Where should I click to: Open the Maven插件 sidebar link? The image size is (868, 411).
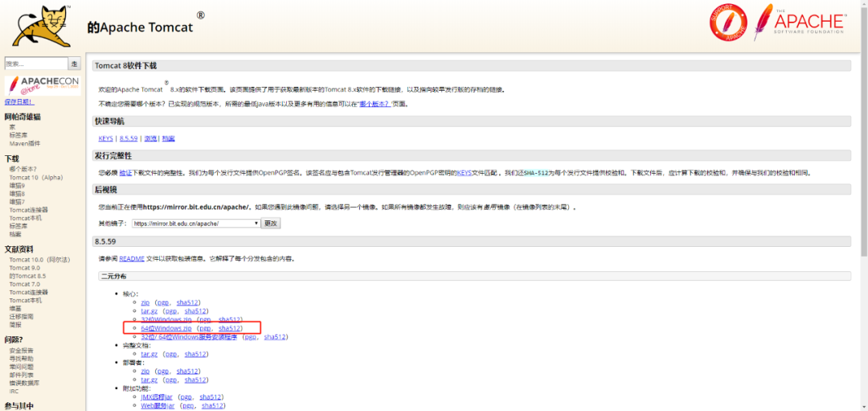(x=25, y=143)
